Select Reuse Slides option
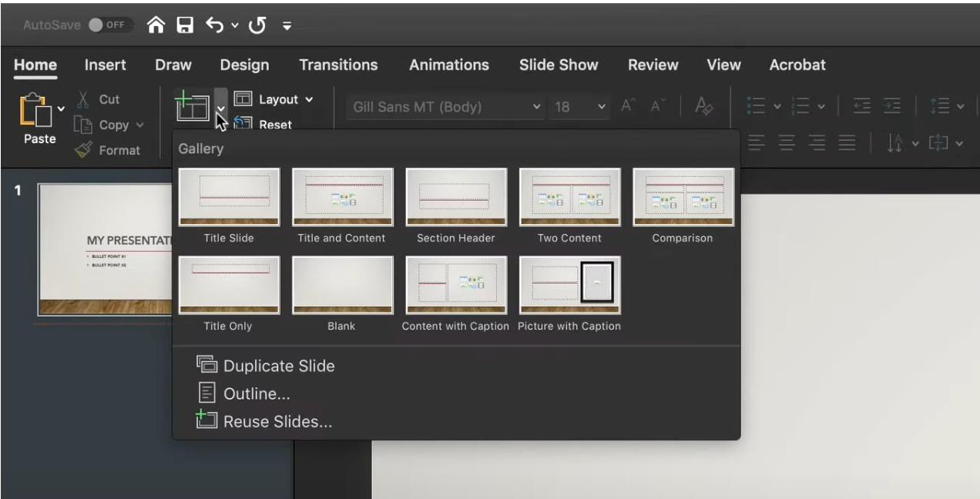This screenshot has height=499, width=980. point(277,421)
